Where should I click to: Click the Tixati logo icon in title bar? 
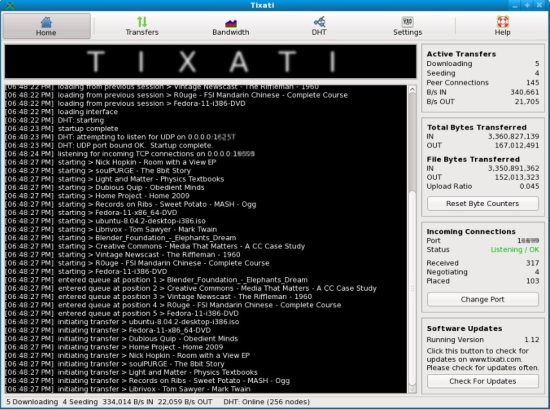pyautogui.click(x=10, y=5)
